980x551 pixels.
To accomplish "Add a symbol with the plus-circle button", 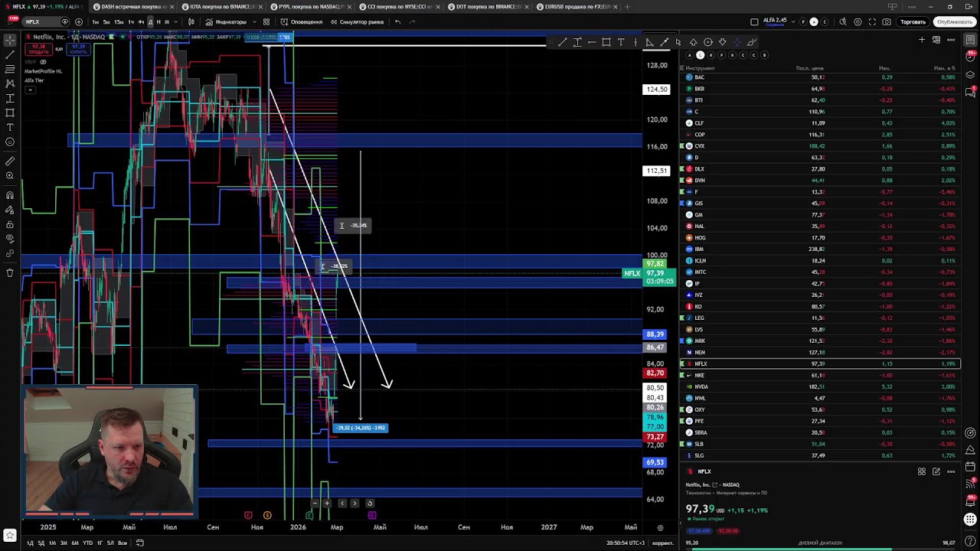I will tap(79, 21).
